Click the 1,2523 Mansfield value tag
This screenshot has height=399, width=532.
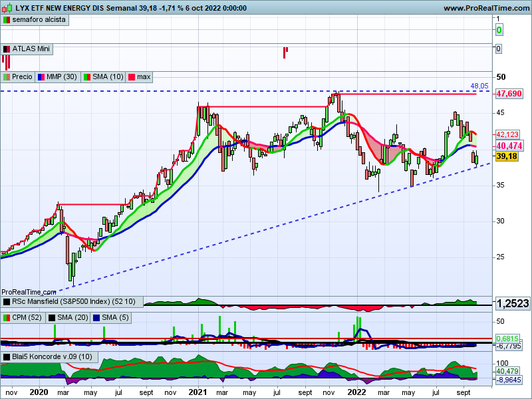point(513,303)
